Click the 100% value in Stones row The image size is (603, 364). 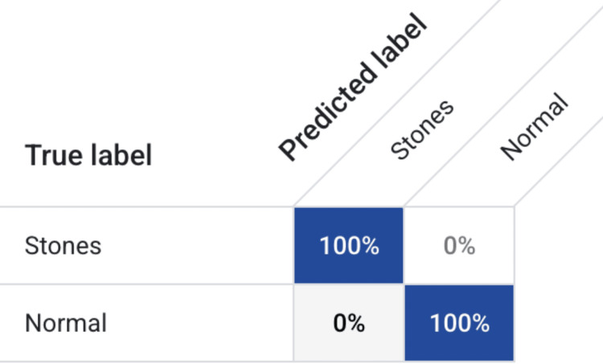pyautogui.click(x=349, y=246)
